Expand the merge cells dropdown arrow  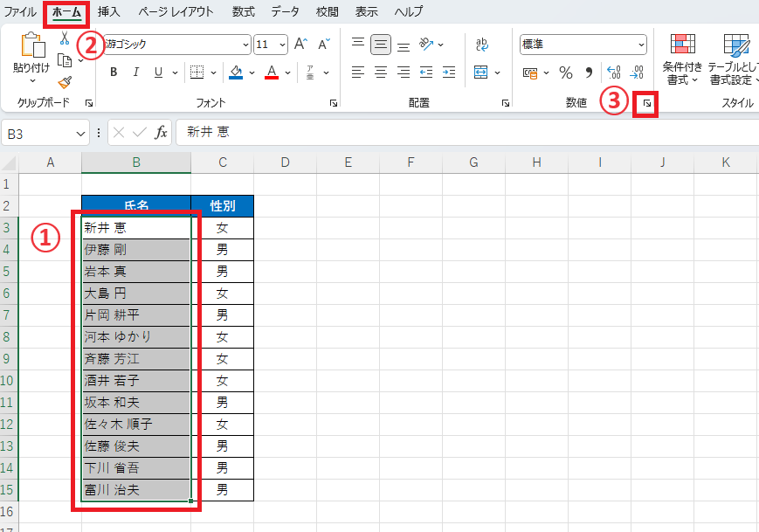(x=497, y=73)
